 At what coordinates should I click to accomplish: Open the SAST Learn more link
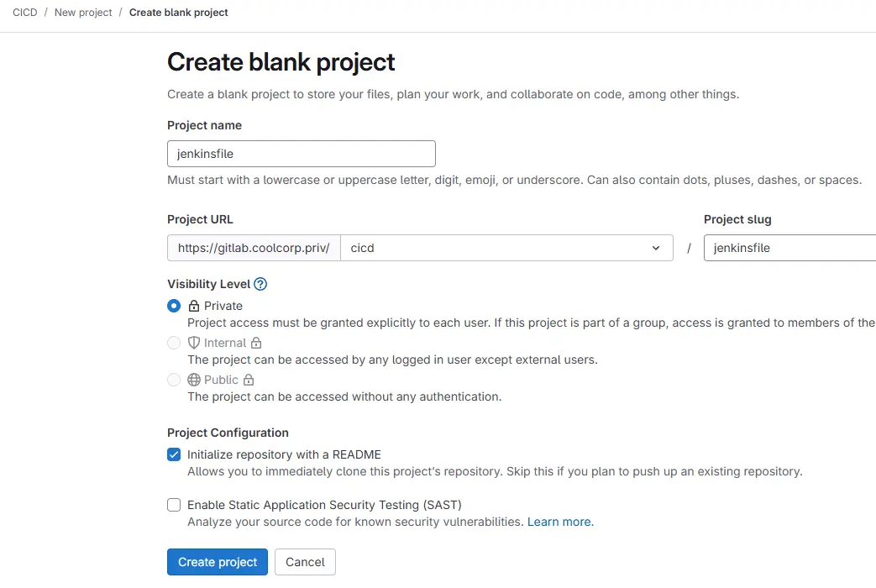pyautogui.click(x=560, y=522)
